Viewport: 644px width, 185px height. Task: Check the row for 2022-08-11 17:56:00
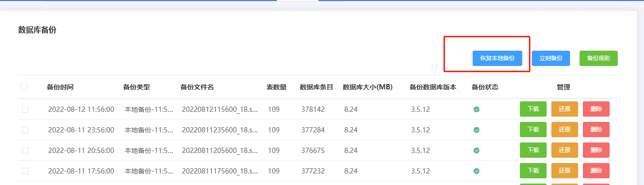point(25,171)
